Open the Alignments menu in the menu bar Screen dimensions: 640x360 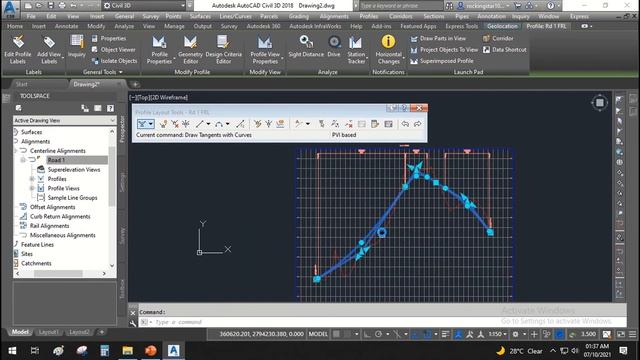(x=334, y=16)
